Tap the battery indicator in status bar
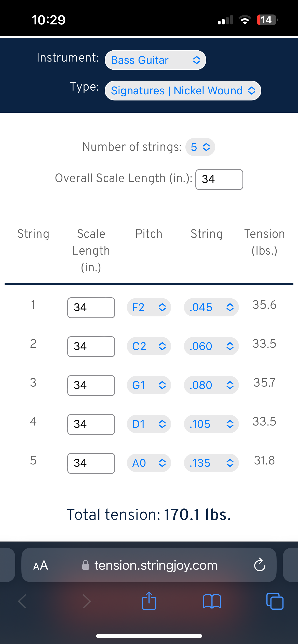Viewport: 298px width, 644px height. coord(267,20)
